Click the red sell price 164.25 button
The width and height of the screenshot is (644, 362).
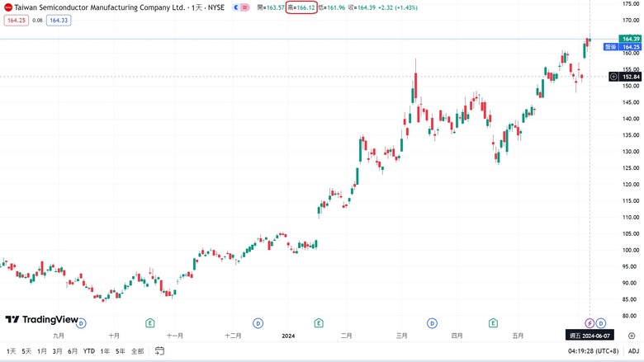pos(17,21)
